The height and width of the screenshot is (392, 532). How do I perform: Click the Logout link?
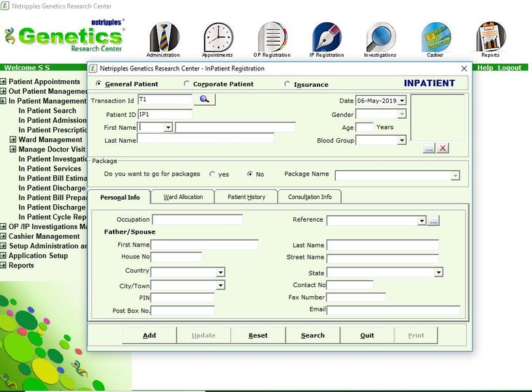point(509,68)
